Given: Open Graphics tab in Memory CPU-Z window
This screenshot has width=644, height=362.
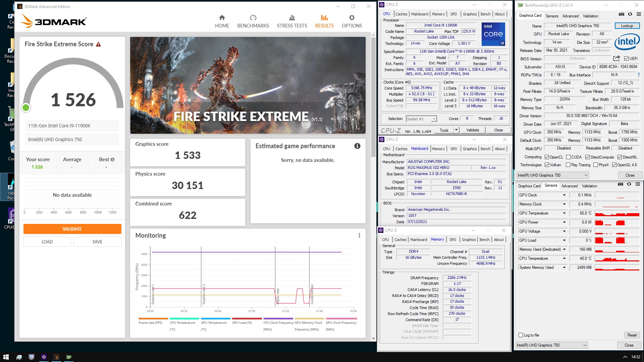Looking at the screenshot, I should 469,240.
